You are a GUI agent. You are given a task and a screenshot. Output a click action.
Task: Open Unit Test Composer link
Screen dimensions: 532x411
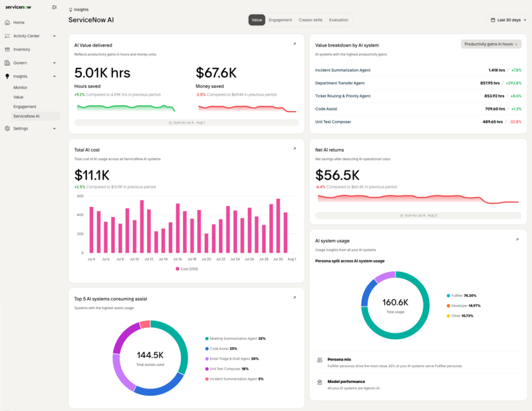pyautogui.click(x=333, y=122)
